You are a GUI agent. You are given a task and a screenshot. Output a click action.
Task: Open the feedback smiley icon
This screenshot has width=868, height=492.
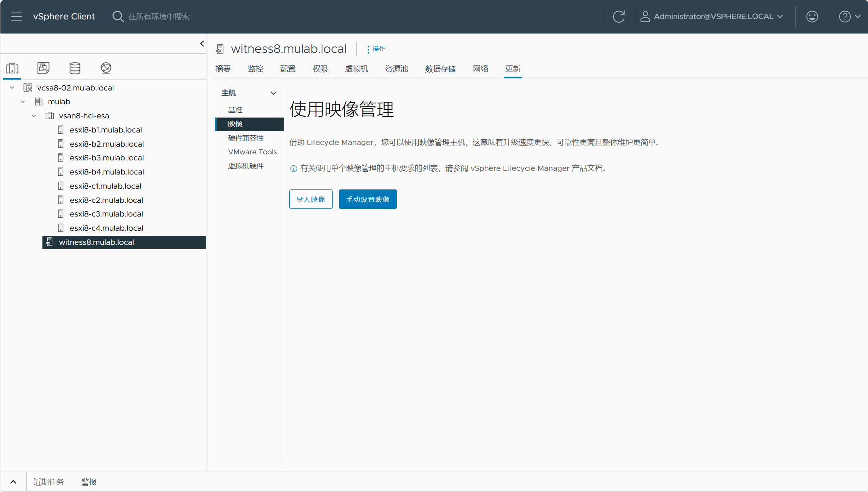click(x=812, y=17)
